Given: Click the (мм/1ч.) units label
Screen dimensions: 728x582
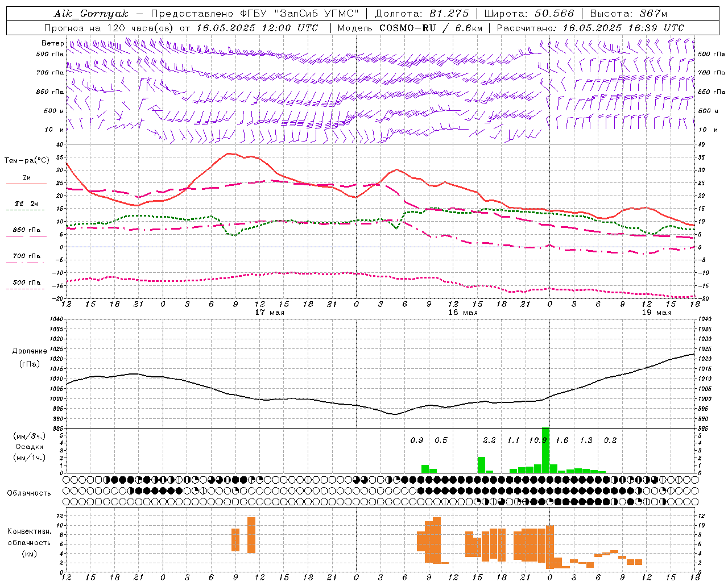Looking at the screenshot, I should point(29,458).
